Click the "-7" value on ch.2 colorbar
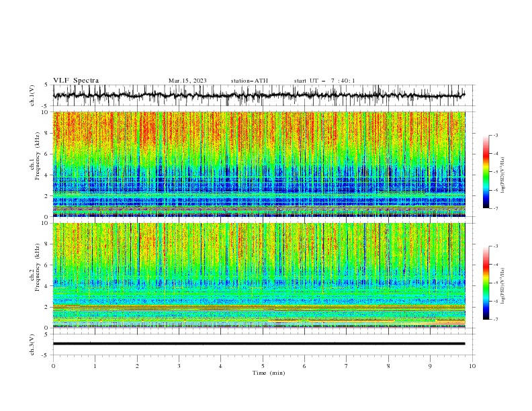The image size is (532, 411). pos(496,319)
